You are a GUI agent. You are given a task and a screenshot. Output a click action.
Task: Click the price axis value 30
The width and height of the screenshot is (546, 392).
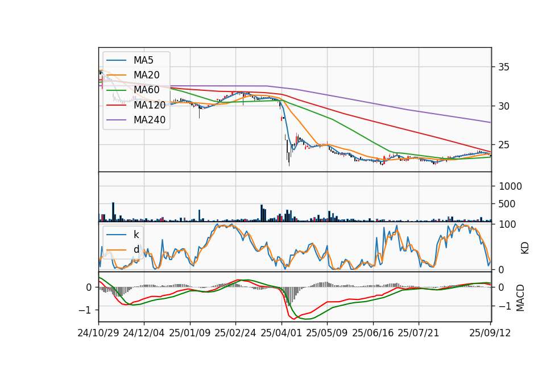pyautogui.click(x=503, y=106)
